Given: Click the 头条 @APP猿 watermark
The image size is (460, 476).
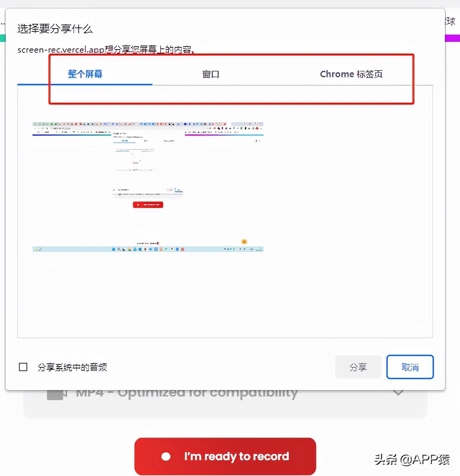Looking at the screenshot, I should tap(412, 459).
